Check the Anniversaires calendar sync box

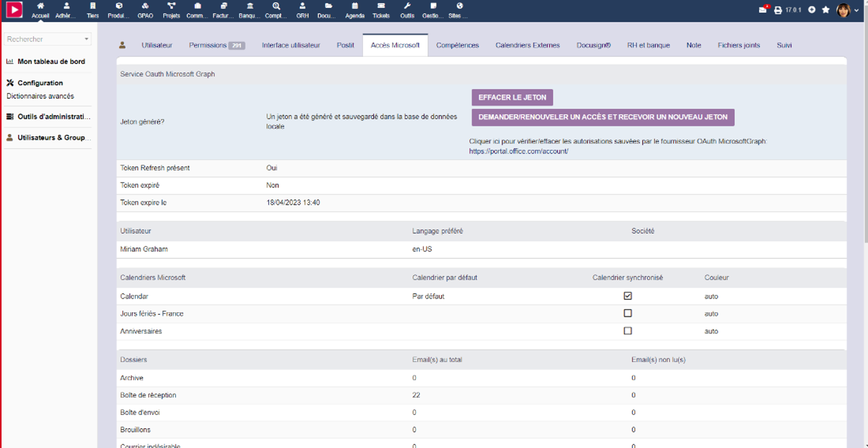click(x=627, y=331)
